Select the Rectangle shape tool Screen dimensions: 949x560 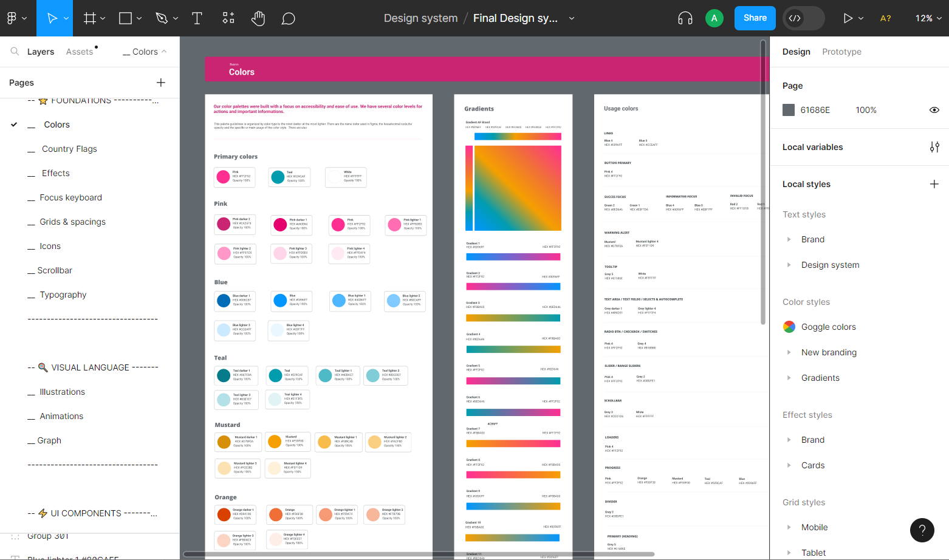126,18
